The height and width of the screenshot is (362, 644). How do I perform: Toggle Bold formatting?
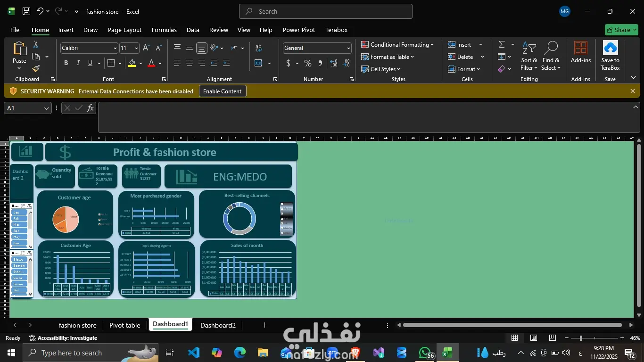[x=66, y=63]
